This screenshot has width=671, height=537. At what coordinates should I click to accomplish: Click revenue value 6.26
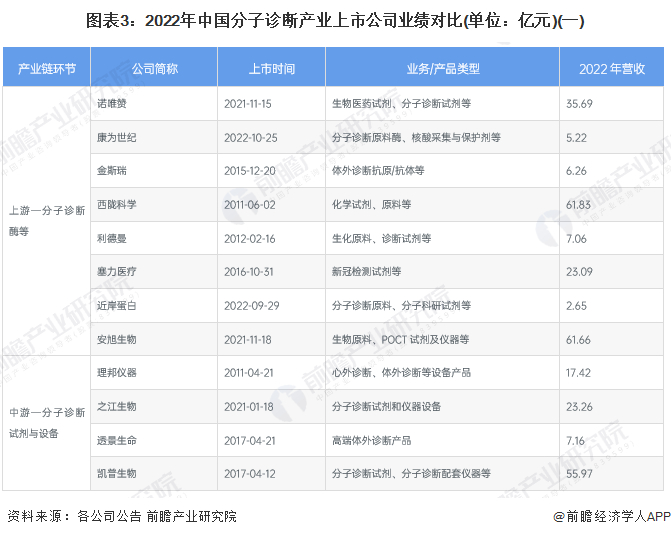576,171
